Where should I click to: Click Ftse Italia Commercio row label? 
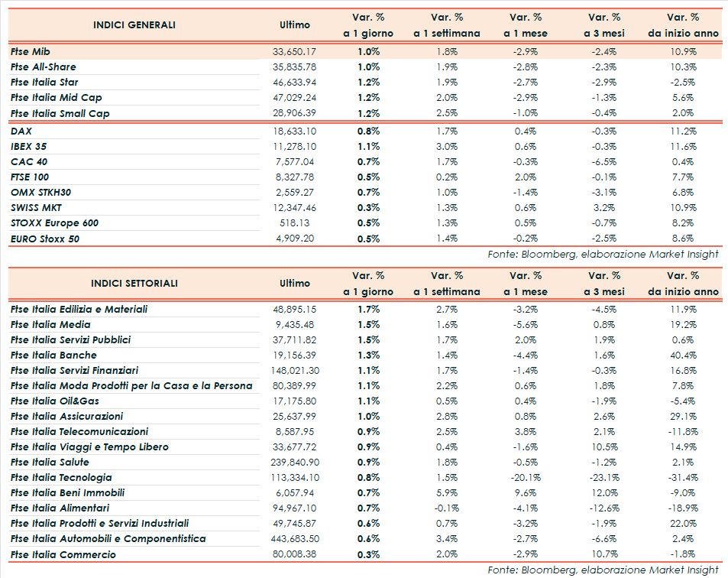63,554
